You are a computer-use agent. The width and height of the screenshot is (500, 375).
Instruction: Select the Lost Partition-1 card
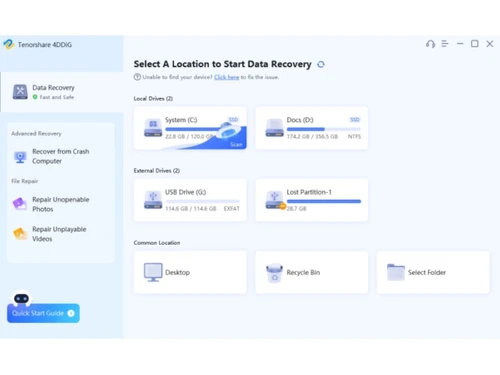coord(312,200)
